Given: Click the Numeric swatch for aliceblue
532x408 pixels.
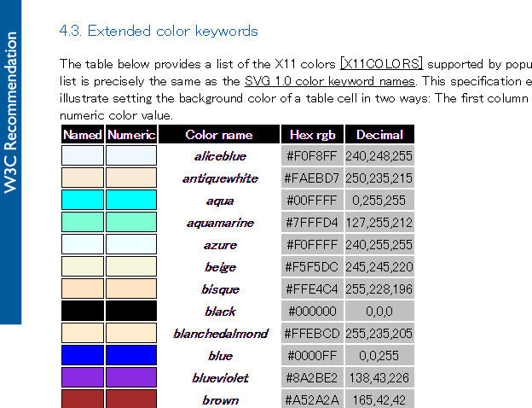Looking at the screenshot, I should 131,155.
